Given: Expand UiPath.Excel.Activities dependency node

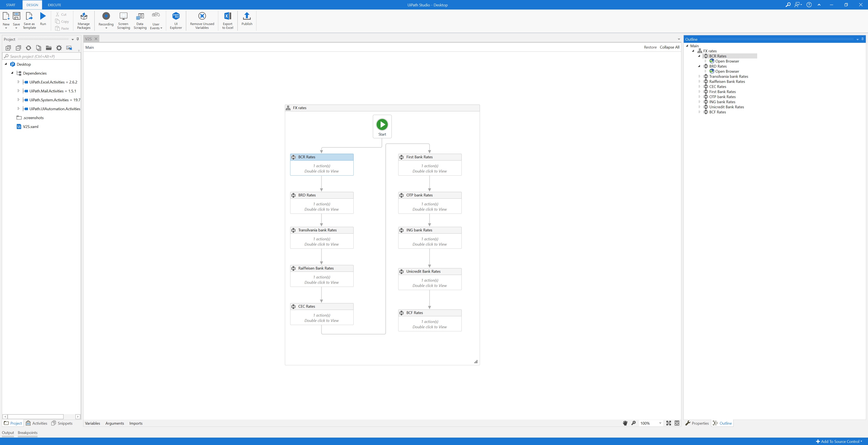Looking at the screenshot, I should [18, 82].
